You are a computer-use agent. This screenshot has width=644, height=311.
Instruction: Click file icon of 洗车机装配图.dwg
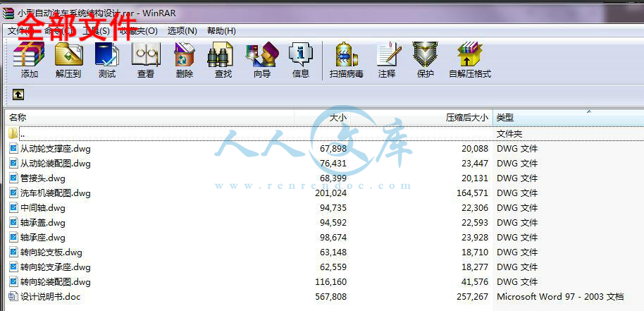(x=14, y=193)
